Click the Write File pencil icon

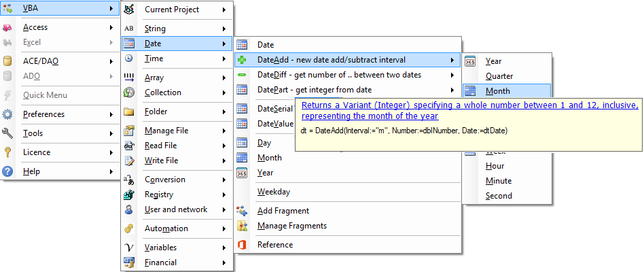pyautogui.click(x=129, y=160)
